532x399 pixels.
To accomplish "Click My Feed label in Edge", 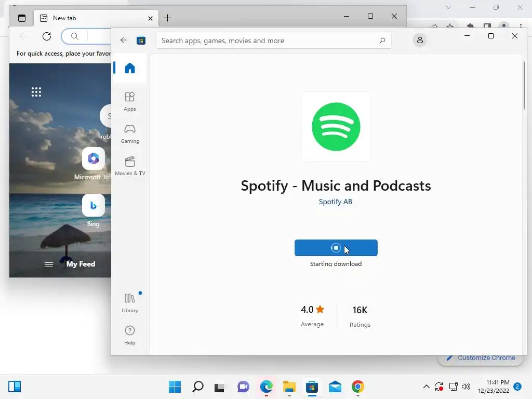I will [x=81, y=264].
